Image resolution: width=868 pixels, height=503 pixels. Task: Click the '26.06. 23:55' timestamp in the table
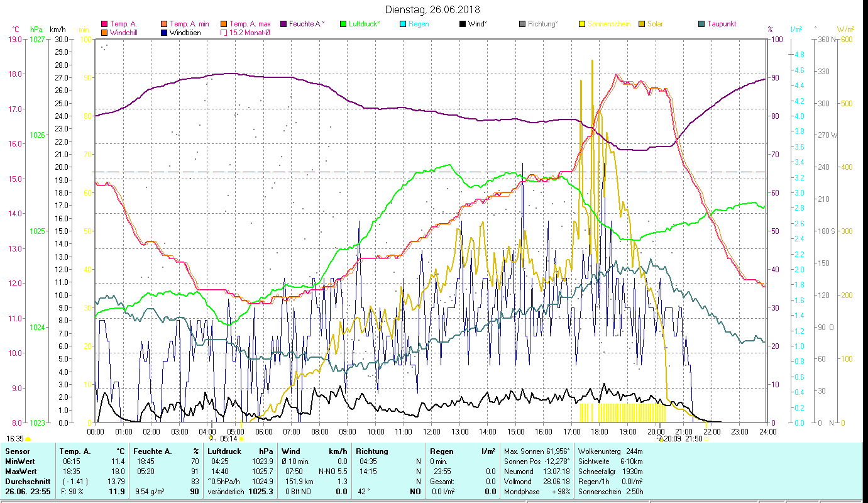click(x=28, y=492)
